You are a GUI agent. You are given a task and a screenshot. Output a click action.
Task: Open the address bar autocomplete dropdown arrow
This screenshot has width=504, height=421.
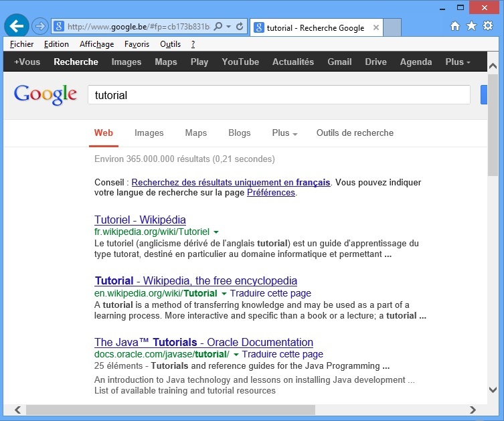(x=228, y=27)
